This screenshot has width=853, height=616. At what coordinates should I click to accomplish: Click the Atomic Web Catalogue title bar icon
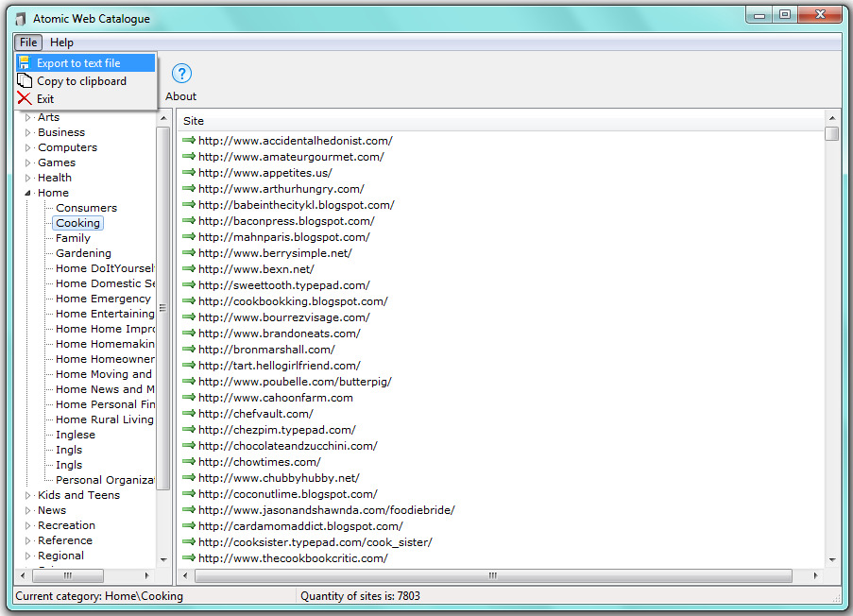[21, 19]
